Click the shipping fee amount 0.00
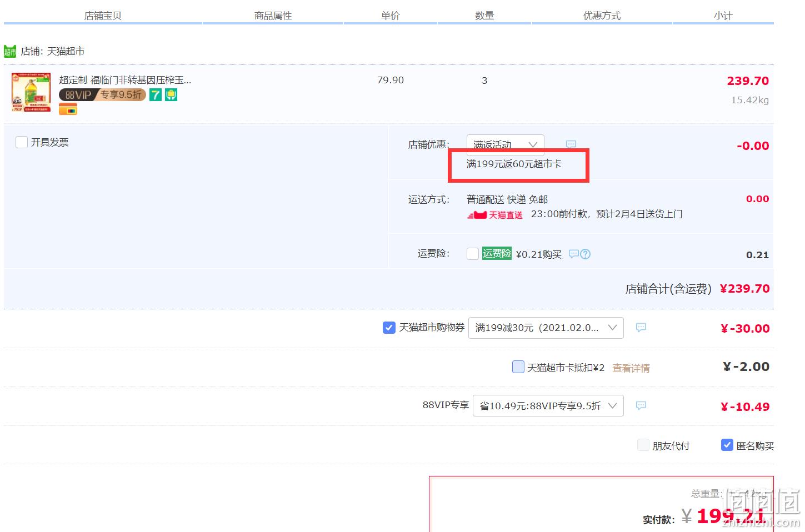805x532 pixels. pyautogui.click(x=758, y=199)
